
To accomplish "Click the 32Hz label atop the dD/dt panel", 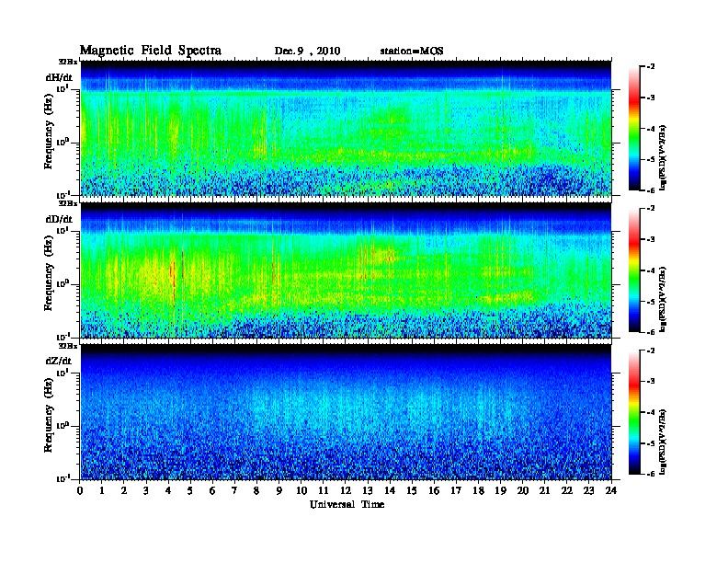I will coord(68,203).
